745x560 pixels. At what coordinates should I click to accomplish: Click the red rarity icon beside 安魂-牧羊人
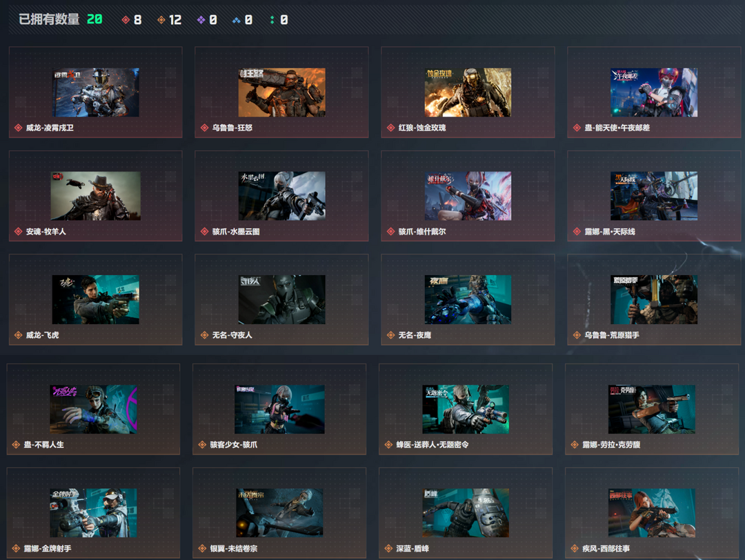coord(18,232)
